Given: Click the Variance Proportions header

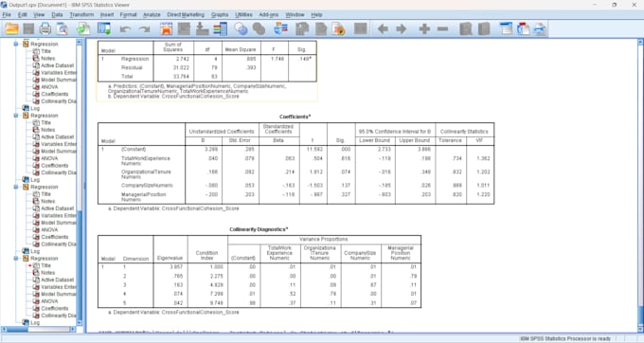Looking at the screenshot, I should pyautogui.click(x=324, y=239).
